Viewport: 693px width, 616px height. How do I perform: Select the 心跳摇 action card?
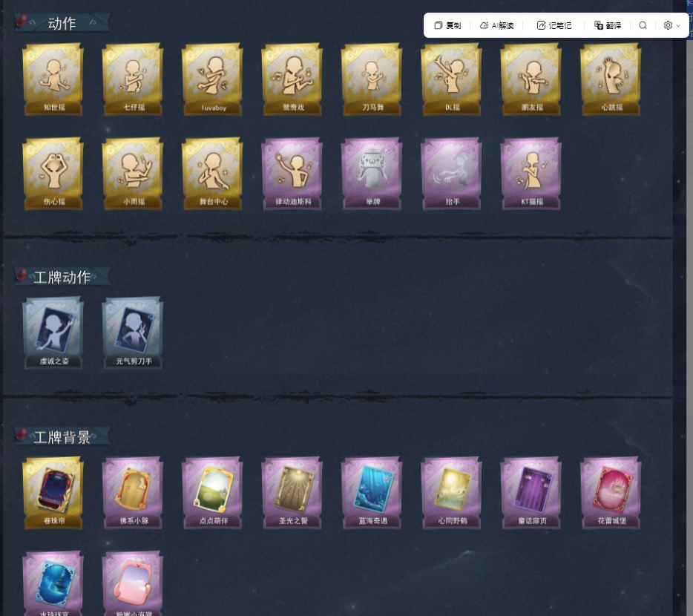tap(611, 79)
